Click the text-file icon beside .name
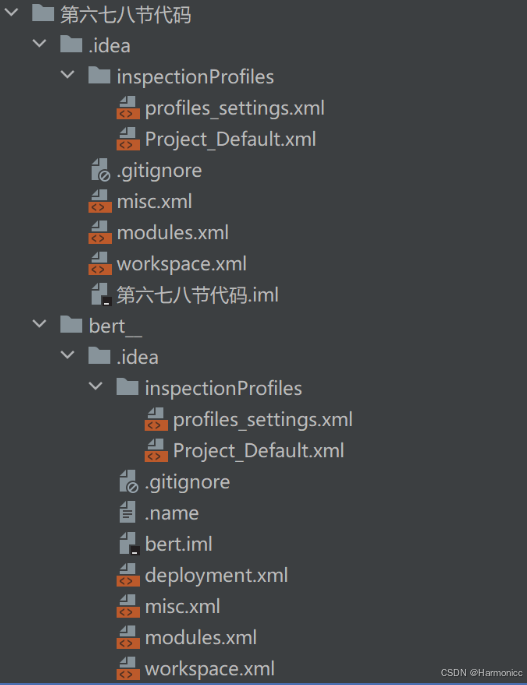527x685 pixels. (128, 512)
